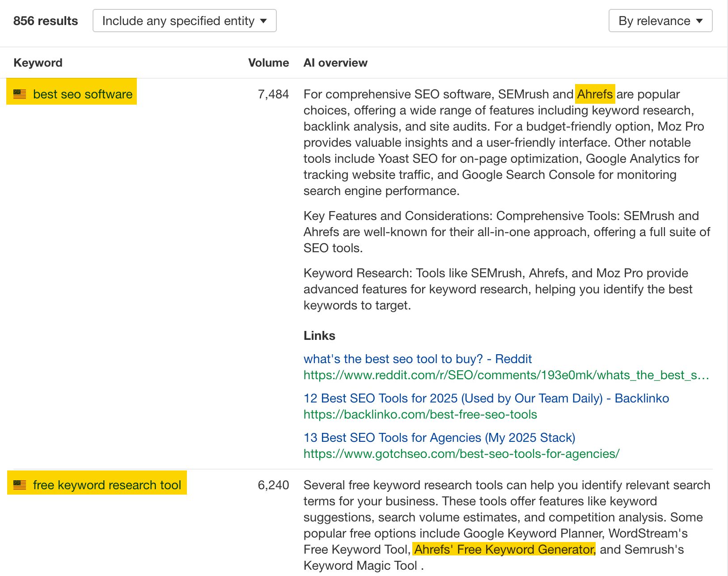
Task: Click the reddit.com truncated URL
Action: coord(506,375)
